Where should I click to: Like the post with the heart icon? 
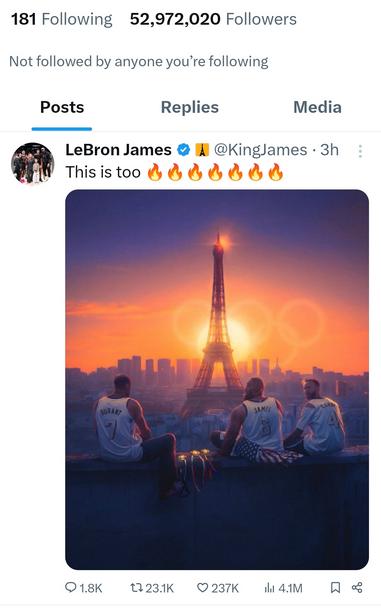202,587
